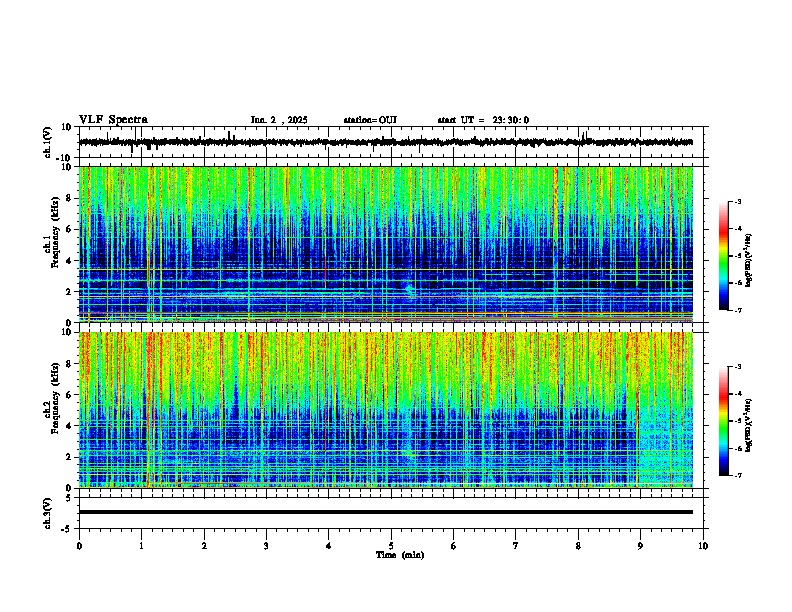
Task: Click time axis tick label '3'
Action: point(266,546)
